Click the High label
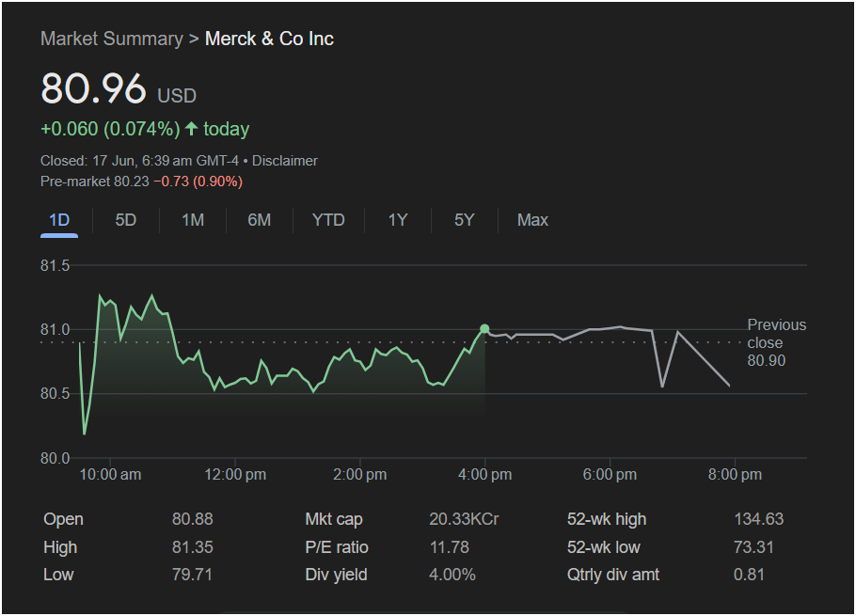The height and width of the screenshot is (616, 856). tap(60, 547)
